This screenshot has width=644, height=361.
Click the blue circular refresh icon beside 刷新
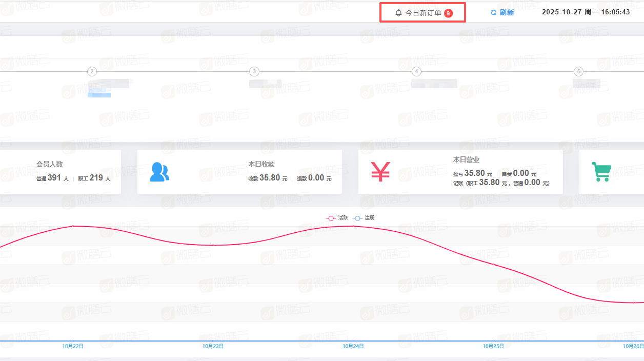(492, 12)
